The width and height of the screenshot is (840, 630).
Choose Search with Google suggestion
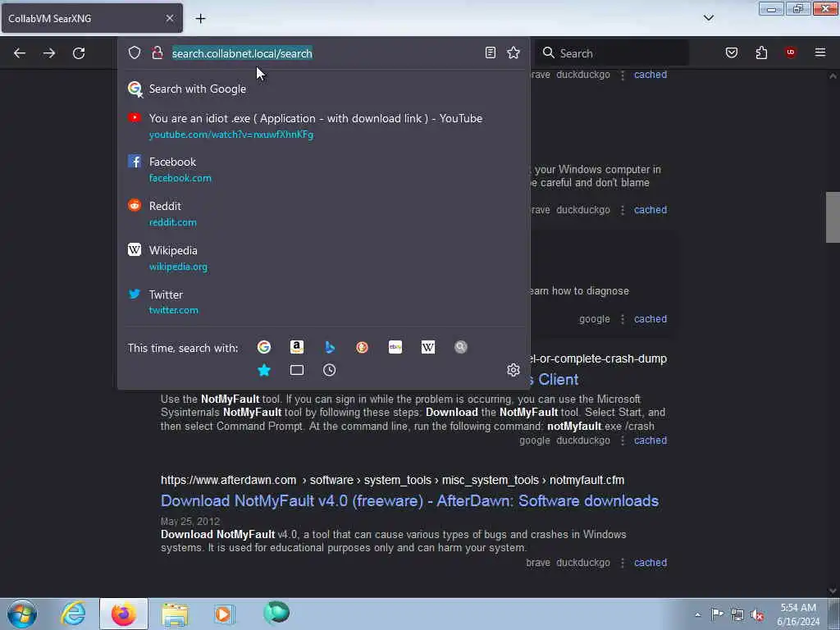click(323, 89)
